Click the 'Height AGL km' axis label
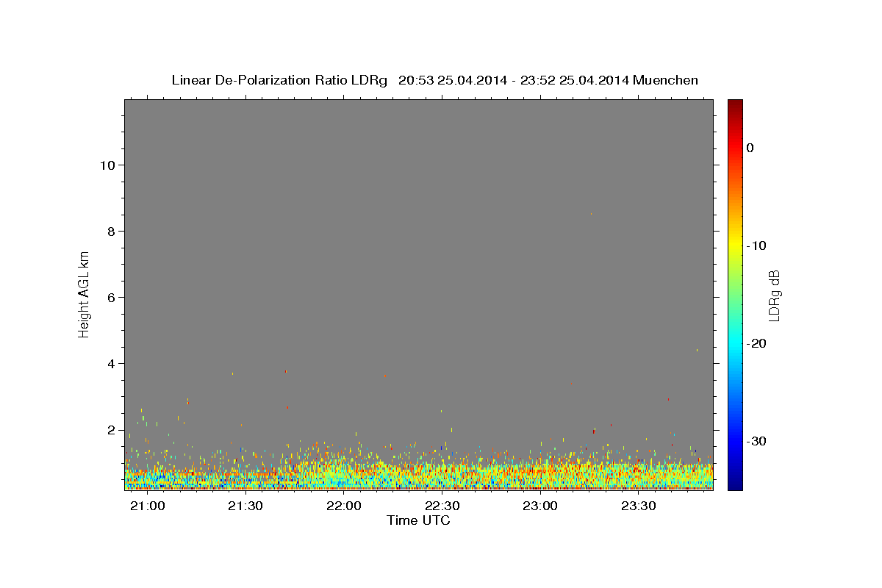882x588 pixels. tap(84, 294)
